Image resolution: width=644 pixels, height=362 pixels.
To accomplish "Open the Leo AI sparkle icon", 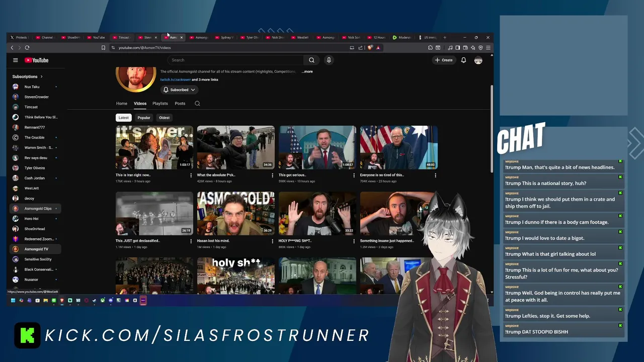I will [473, 48].
